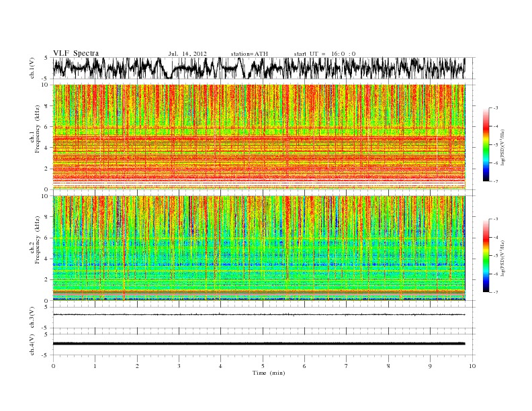Click the 'start UT = 16:0 :0' text
This screenshot has width=532, height=411.
[x=324, y=54]
